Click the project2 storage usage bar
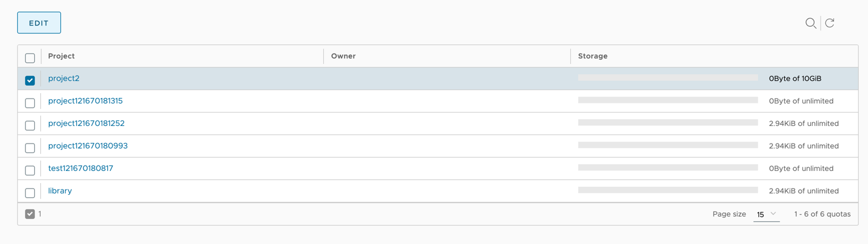868x244 pixels. [x=668, y=78]
